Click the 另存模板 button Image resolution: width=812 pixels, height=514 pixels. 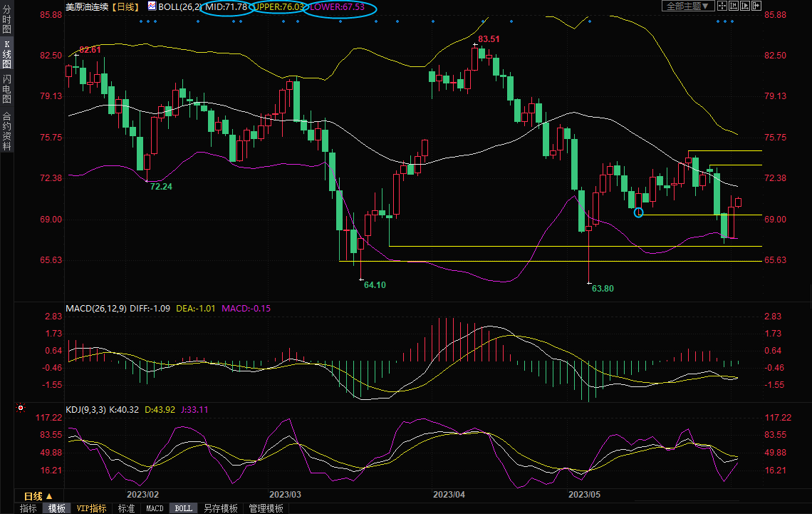(220, 508)
